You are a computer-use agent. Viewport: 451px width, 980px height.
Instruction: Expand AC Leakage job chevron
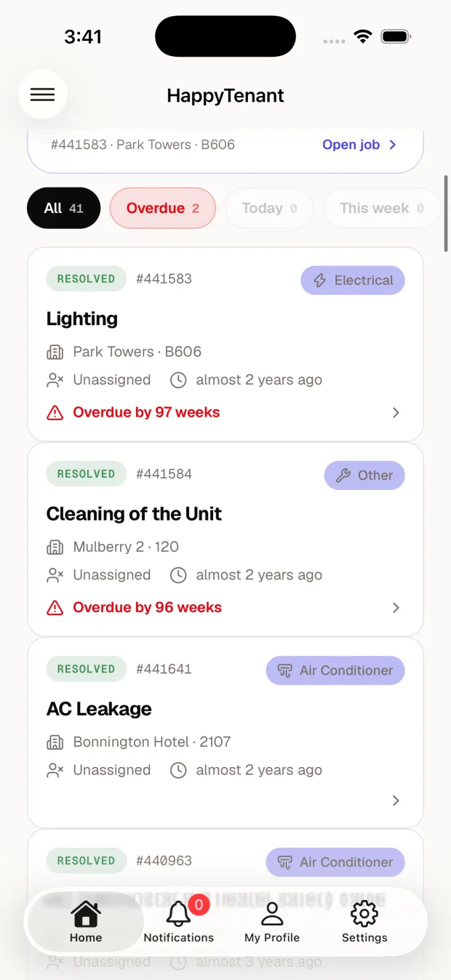396,800
